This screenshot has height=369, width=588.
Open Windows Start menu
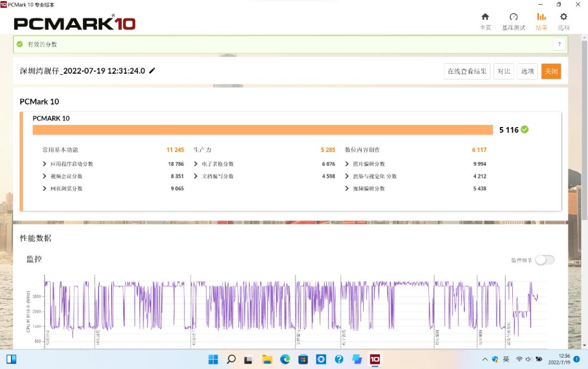coord(213,359)
